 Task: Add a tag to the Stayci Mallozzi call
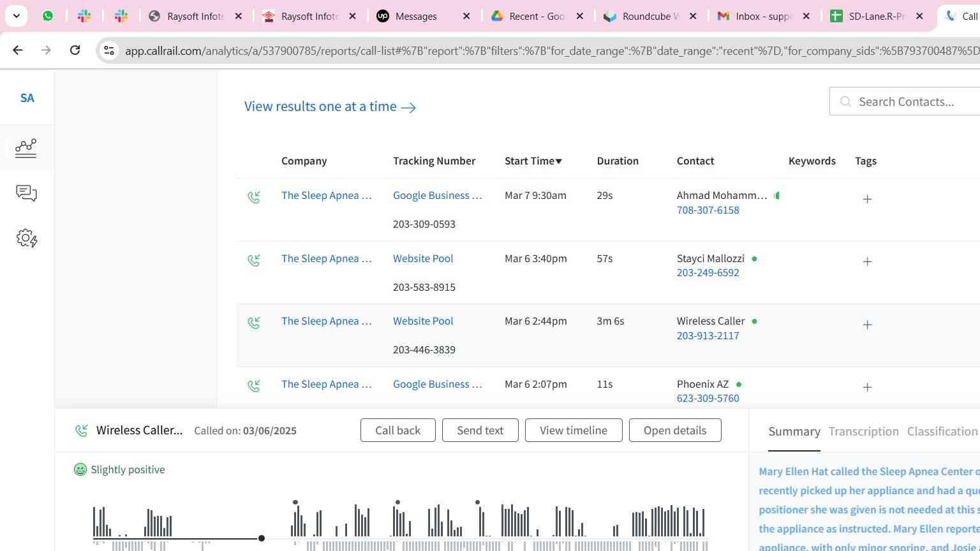pos(867,261)
